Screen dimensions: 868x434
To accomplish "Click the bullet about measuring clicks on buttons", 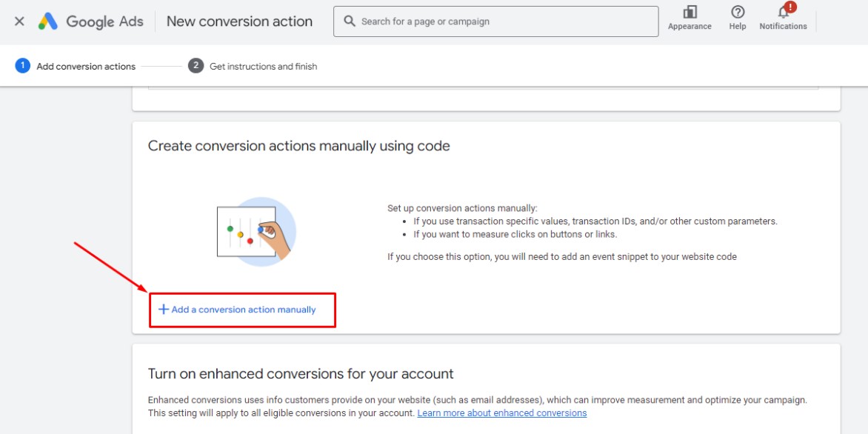I will [x=515, y=234].
